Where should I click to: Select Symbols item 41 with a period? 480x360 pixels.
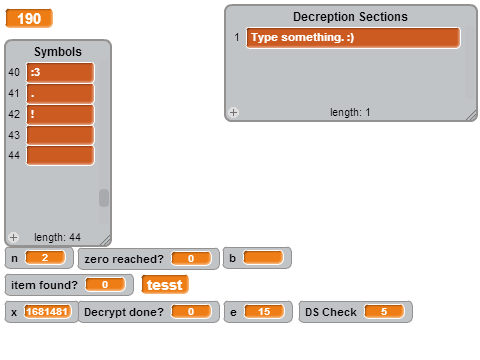tap(60, 94)
